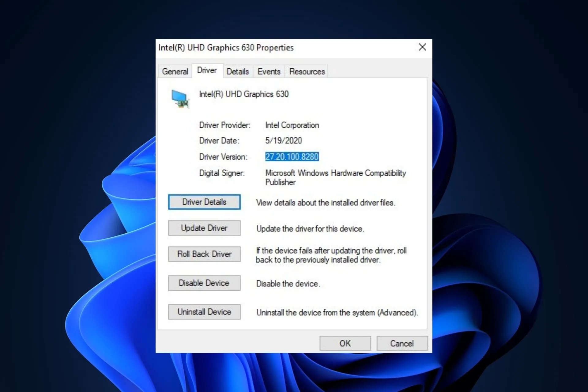
Task: Open the Resources tab
Action: [307, 72]
